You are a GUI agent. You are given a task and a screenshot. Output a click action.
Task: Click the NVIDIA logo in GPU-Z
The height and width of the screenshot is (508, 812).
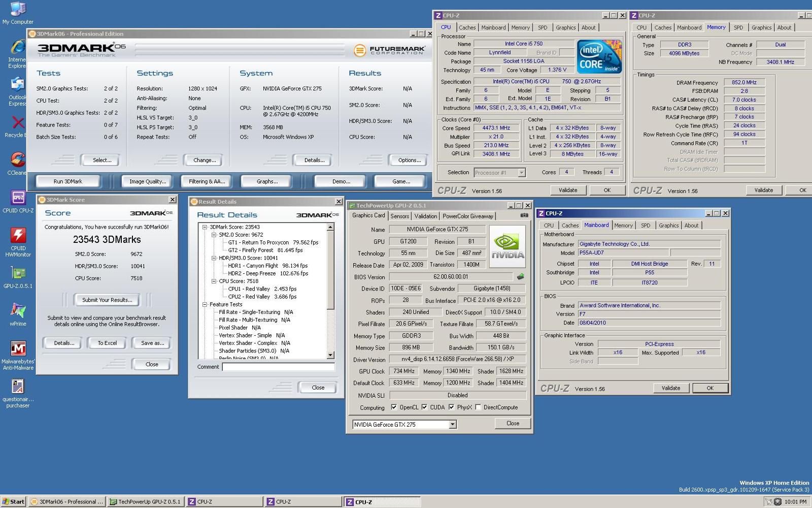click(507, 246)
